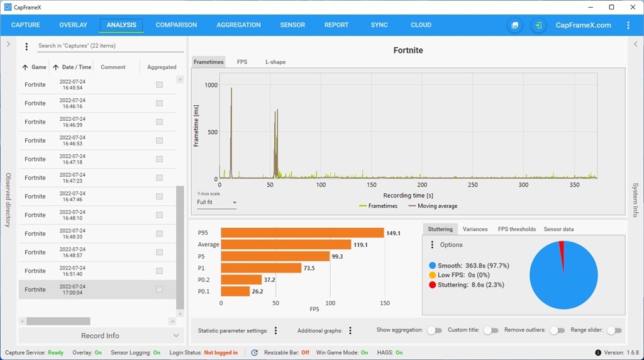Image resolution: width=644 pixels, height=360 pixels.
Task: Expand the Record Info panel
Action: pyautogui.click(x=101, y=335)
